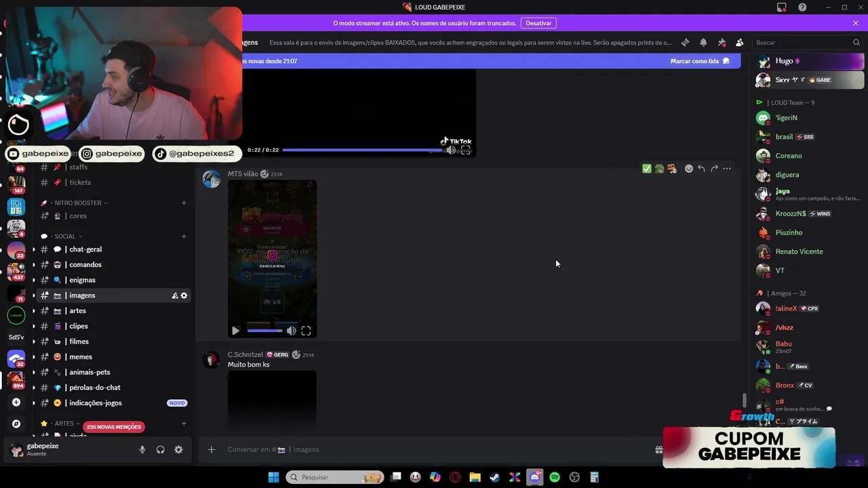Create channel in SOCIAL category
Screen dimensions: 868x488
(x=184, y=237)
